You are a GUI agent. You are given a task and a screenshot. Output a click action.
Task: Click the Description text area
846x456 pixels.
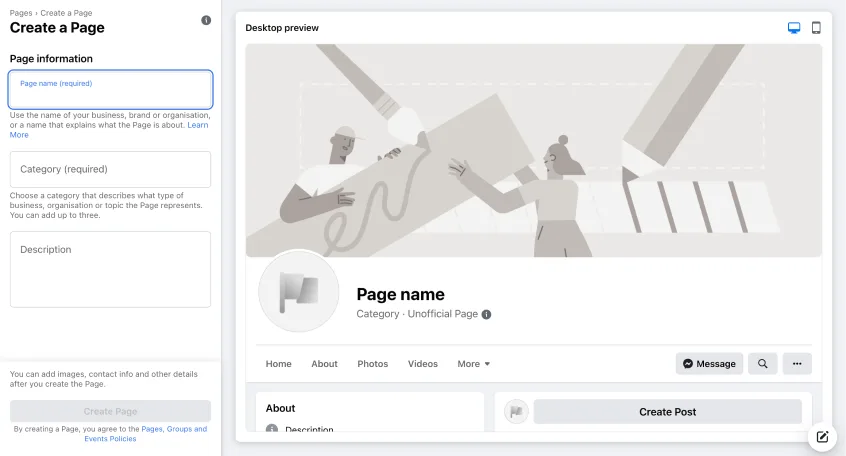(x=111, y=269)
